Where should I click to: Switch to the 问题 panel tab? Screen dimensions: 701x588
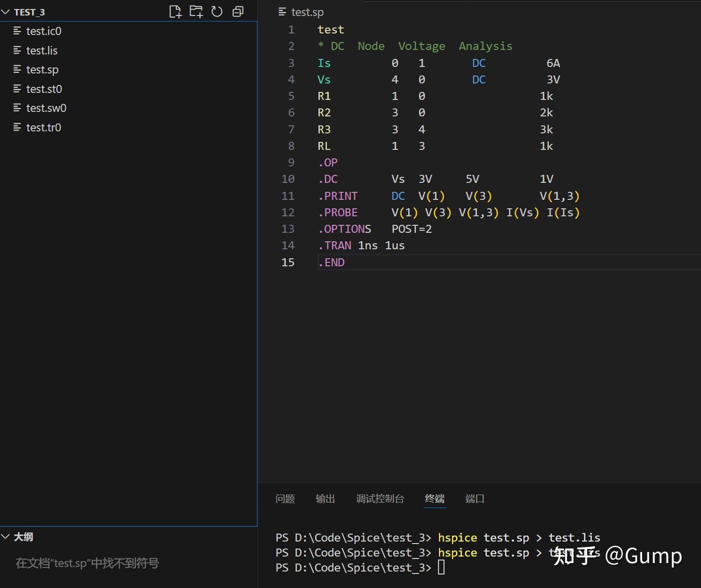click(x=285, y=499)
